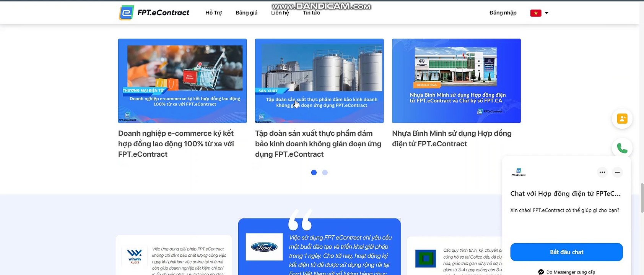This screenshot has width=644, height=275.
Task: Click the green and blue Cofico logo
Action: coord(426,259)
